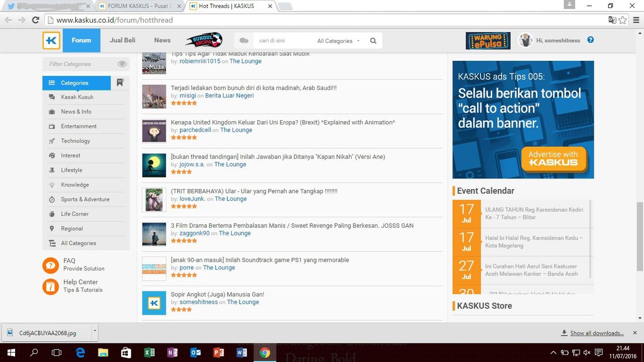Open Berita Luar Negeri forum link
Image resolution: width=644 pixels, height=362 pixels.
[x=229, y=96]
